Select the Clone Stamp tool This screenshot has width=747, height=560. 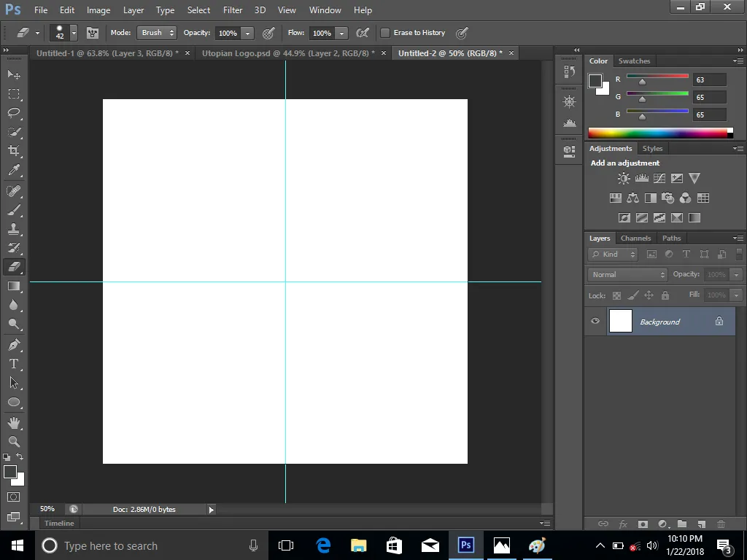tap(14, 228)
